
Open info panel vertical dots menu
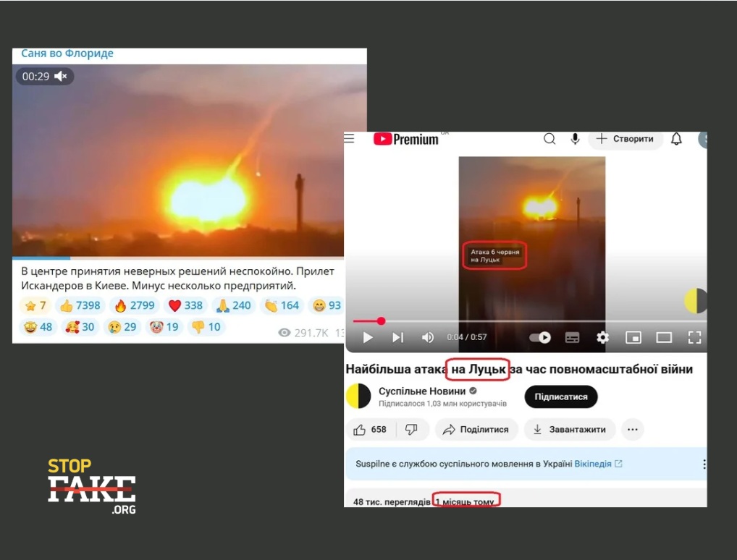pyautogui.click(x=704, y=464)
